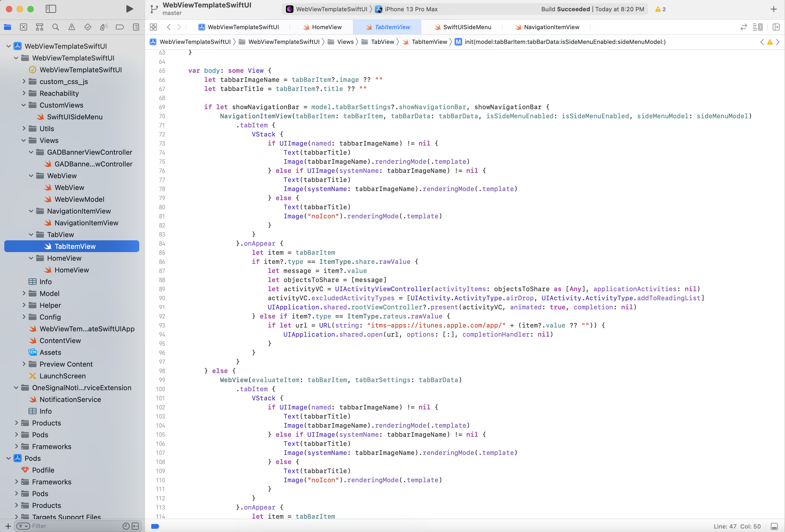Open the Source Control navigator
Screen dimensions: 785x532
tap(23, 27)
